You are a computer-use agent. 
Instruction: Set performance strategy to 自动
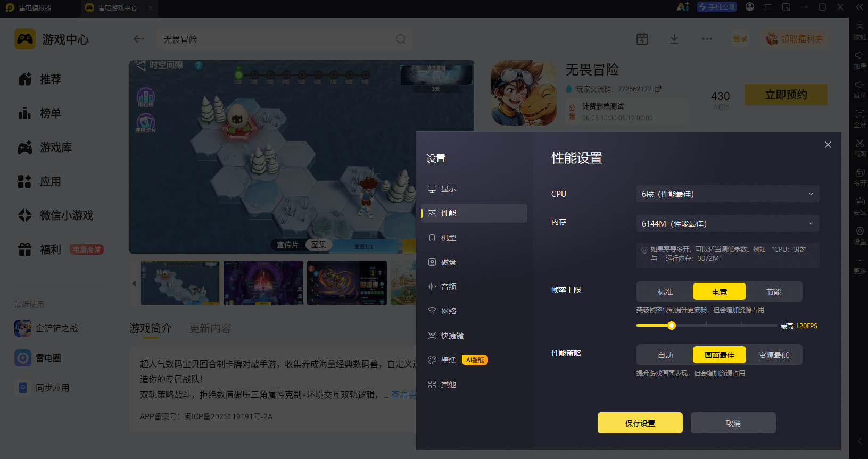(x=665, y=355)
